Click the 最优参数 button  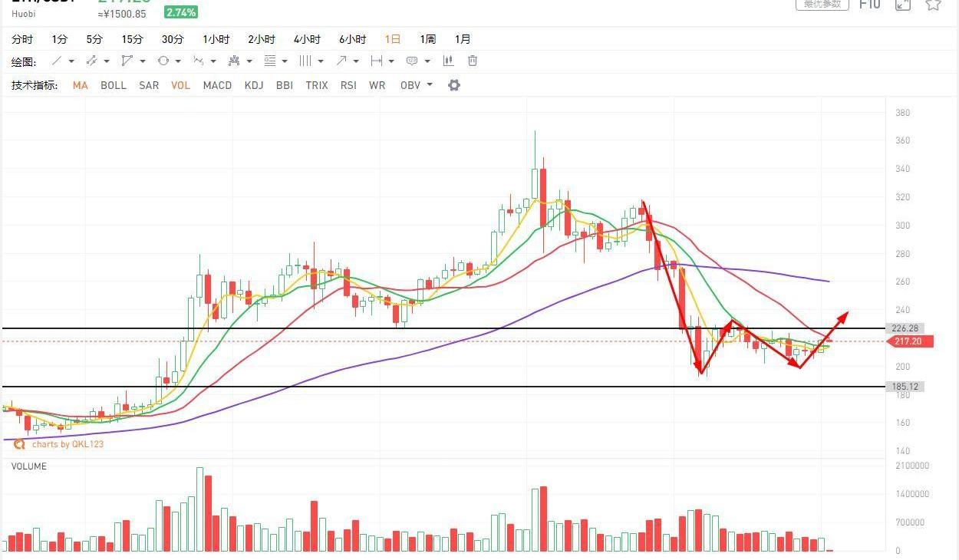pyautogui.click(x=822, y=5)
